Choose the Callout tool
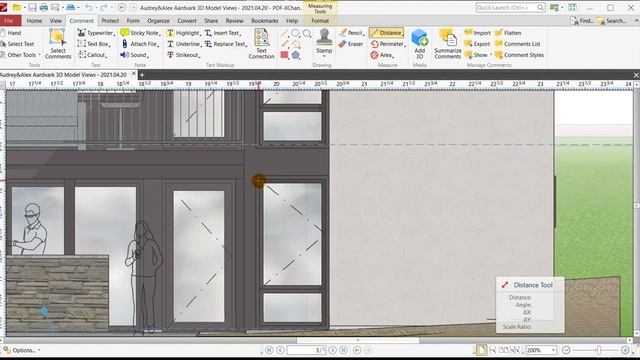The height and width of the screenshot is (360, 640). point(93,55)
